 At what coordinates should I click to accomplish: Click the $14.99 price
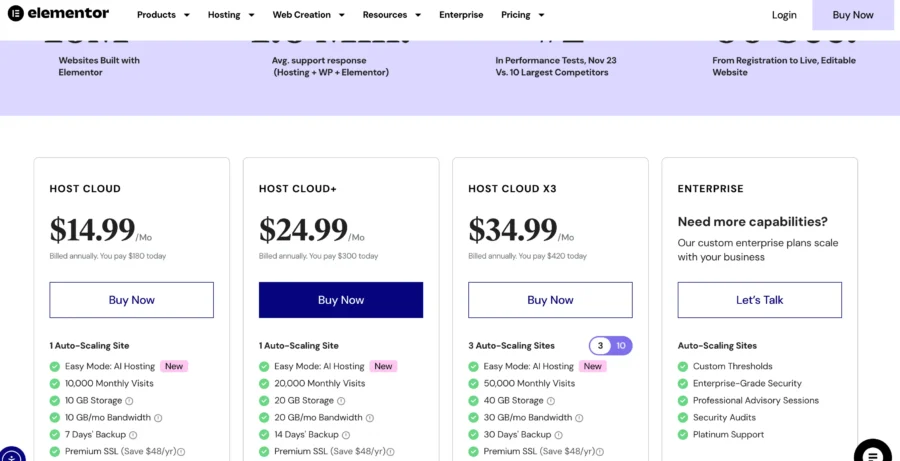point(92,230)
